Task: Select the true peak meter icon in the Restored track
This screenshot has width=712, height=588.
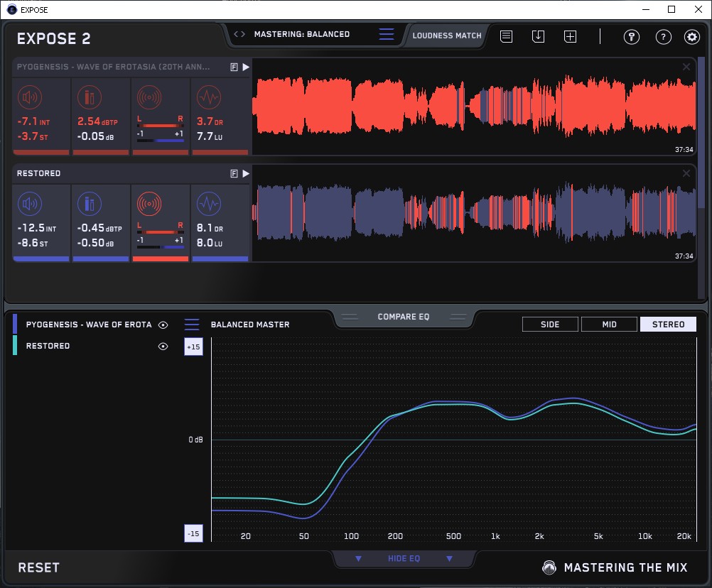Action: [90, 204]
